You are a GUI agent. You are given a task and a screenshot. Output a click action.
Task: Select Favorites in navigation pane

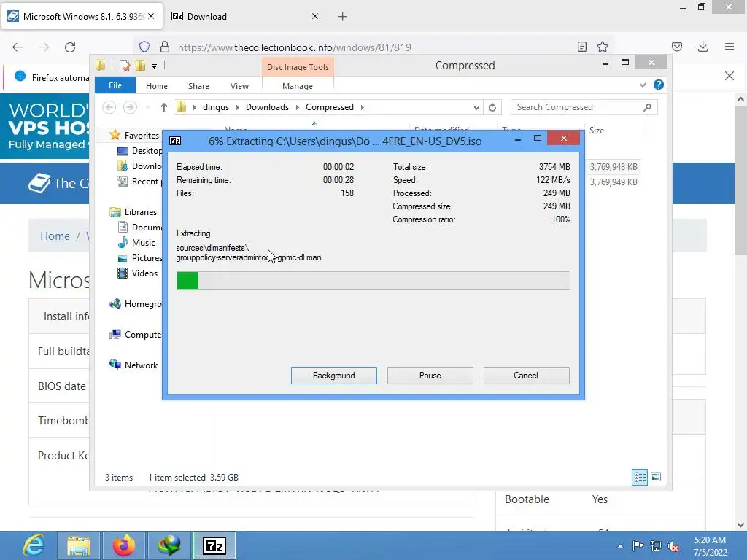point(142,135)
